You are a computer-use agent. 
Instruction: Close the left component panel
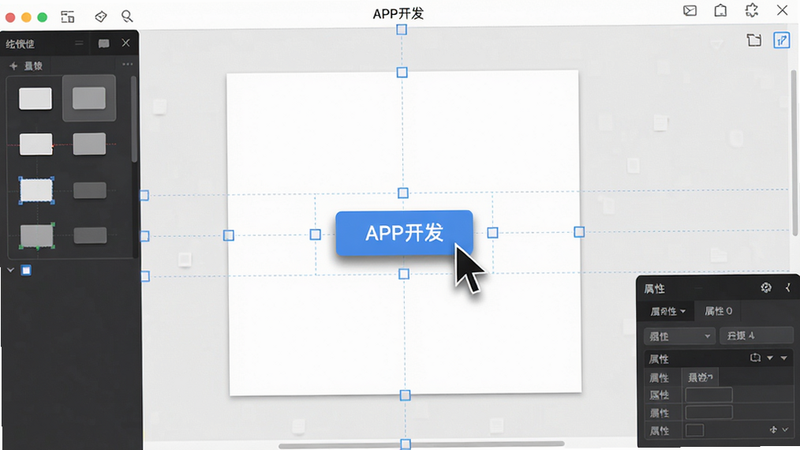tap(126, 43)
